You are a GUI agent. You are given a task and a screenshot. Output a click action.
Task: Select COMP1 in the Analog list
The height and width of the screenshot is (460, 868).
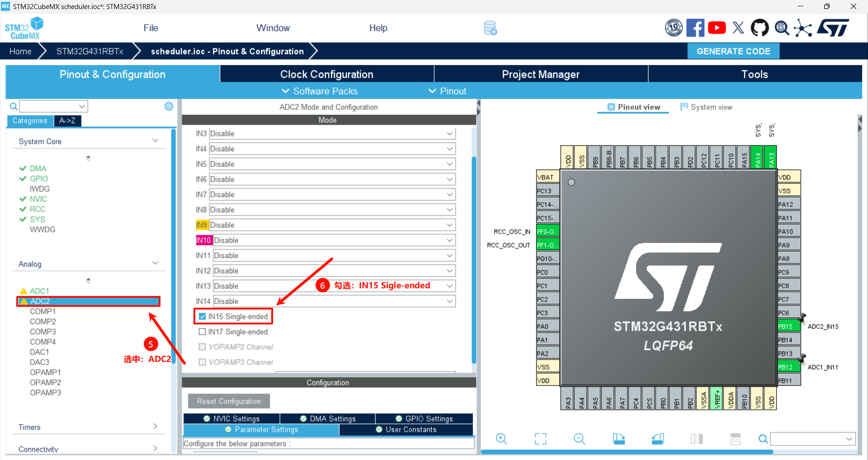click(x=43, y=311)
